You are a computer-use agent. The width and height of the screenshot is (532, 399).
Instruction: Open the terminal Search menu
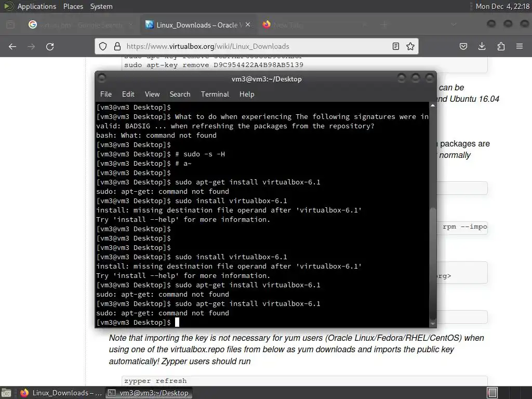180,95
